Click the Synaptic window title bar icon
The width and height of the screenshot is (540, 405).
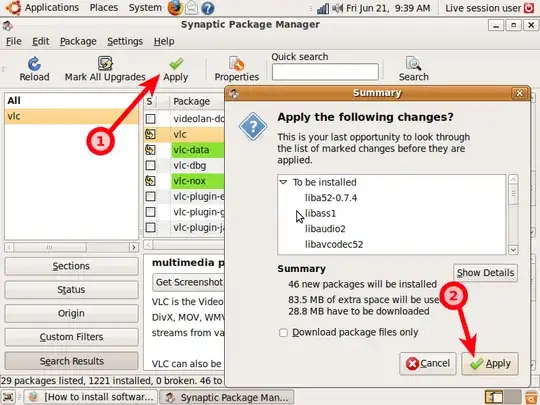point(8,25)
